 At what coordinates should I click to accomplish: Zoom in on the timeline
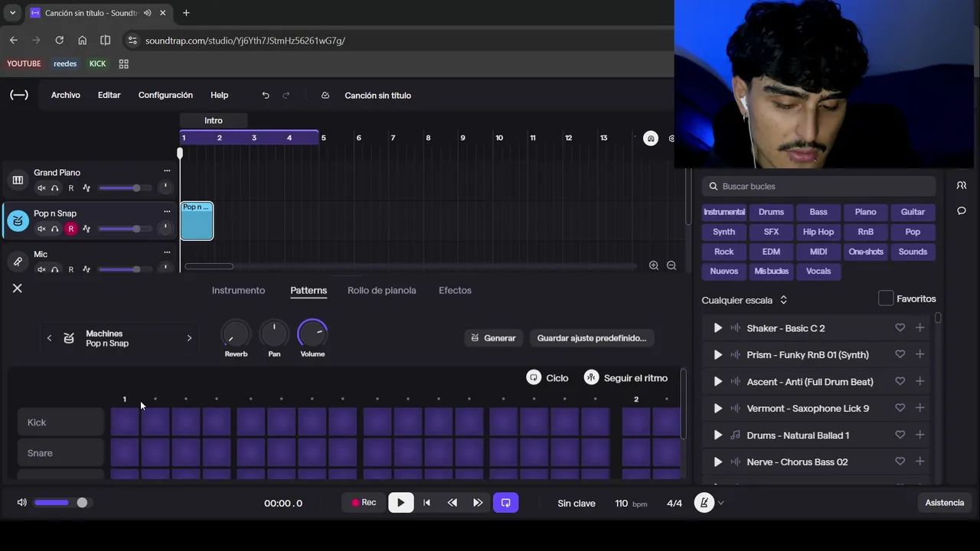654,266
